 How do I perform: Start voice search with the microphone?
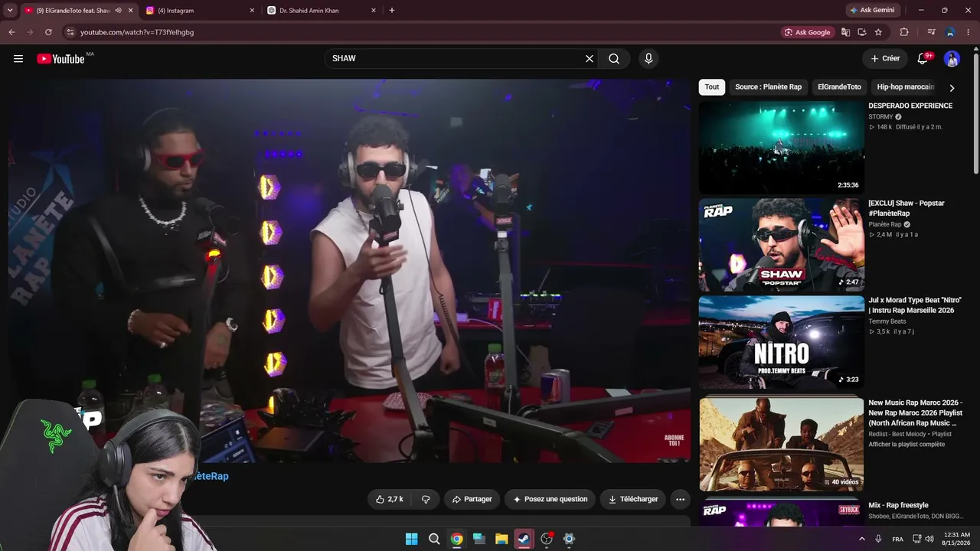(x=648, y=59)
